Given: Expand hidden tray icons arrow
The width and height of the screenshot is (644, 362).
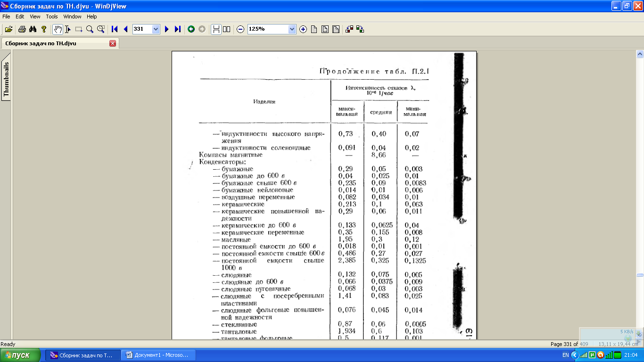Looking at the screenshot, I should tap(575, 355).
